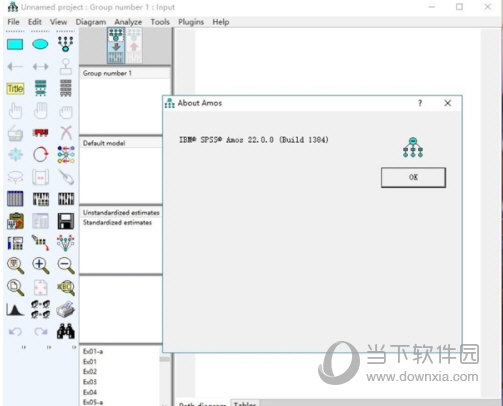Open view text output icon

click(x=40, y=221)
